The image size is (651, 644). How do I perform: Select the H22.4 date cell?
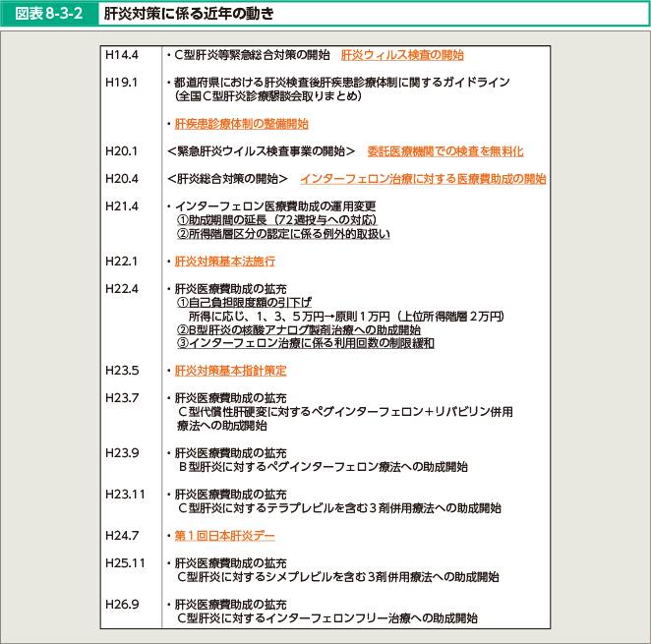(121, 289)
